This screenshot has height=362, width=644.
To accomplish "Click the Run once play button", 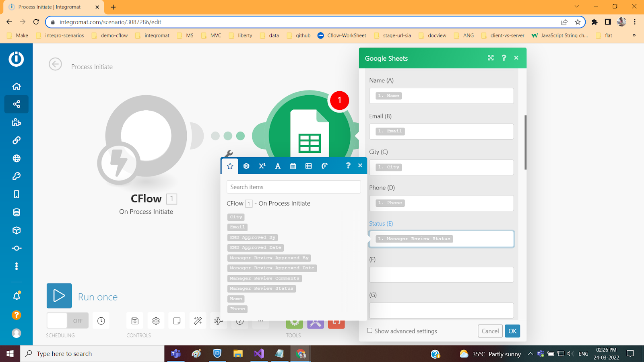I will coord(59,296).
